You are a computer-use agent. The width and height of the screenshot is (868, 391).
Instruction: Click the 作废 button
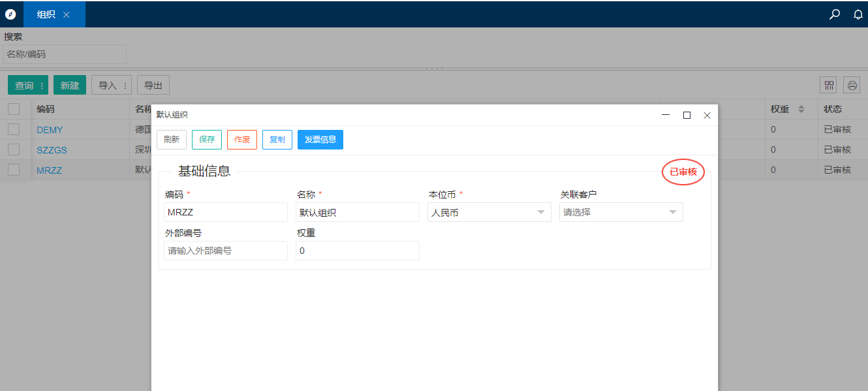pos(242,140)
